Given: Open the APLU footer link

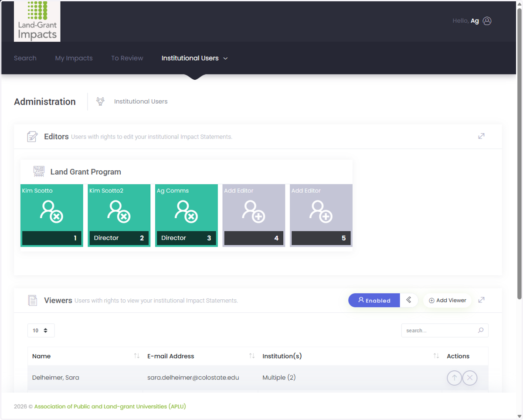Looking at the screenshot, I should point(110,406).
